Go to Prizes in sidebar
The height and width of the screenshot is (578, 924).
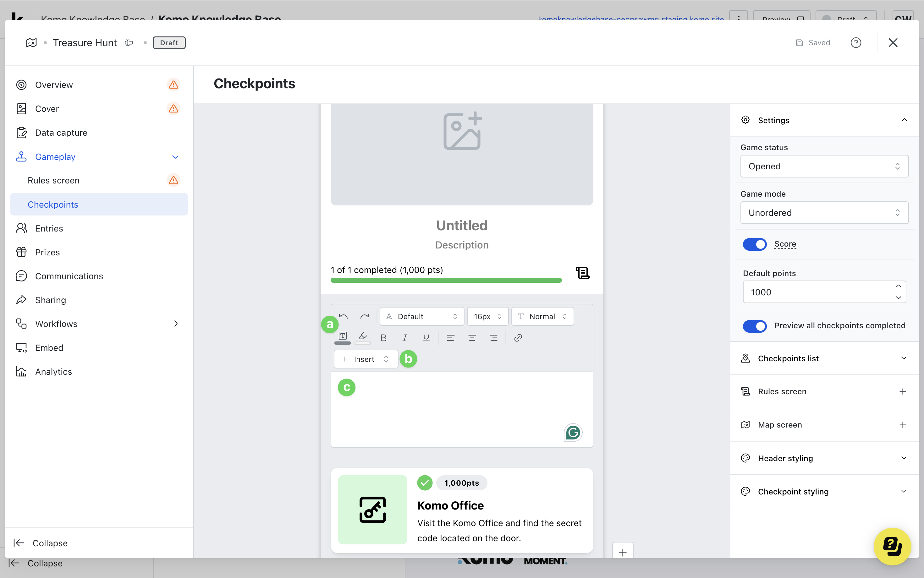click(47, 252)
